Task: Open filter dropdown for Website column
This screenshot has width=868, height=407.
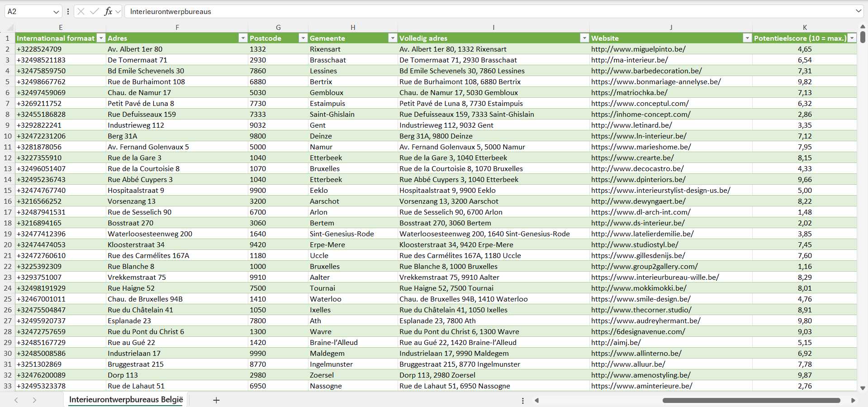Action: point(747,38)
